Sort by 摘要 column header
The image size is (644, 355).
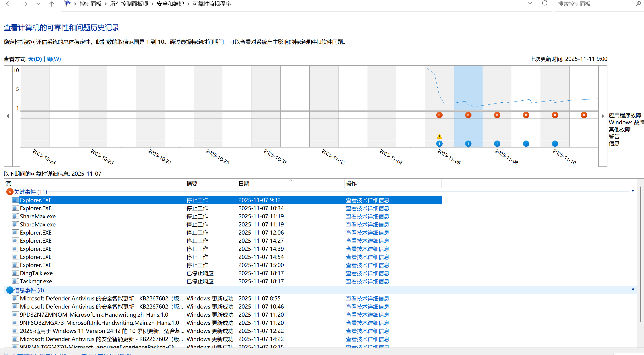(x=211, y=184)
